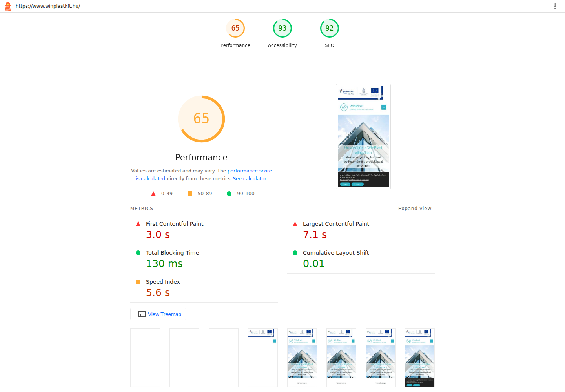Jump to SEO via the 92 gauge
The height and width of the screenshot is (392, 565).
tap(330, 33)
